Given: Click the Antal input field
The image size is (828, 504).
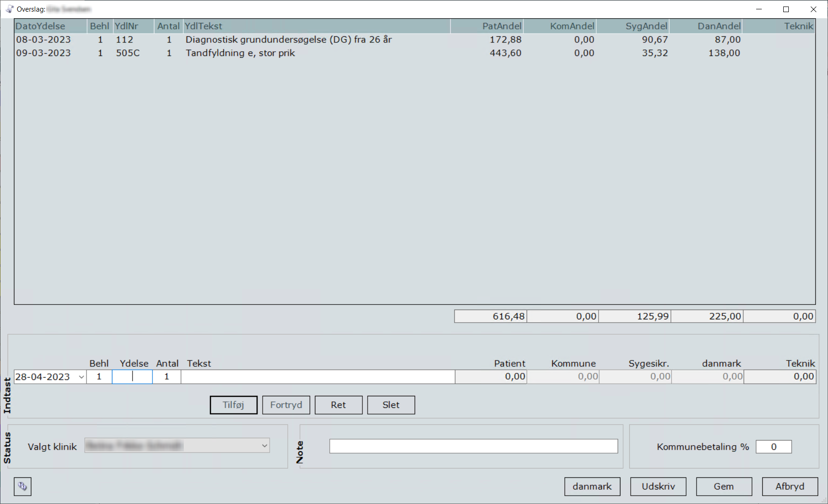Looking at the screenshot, I should (167, 377).
